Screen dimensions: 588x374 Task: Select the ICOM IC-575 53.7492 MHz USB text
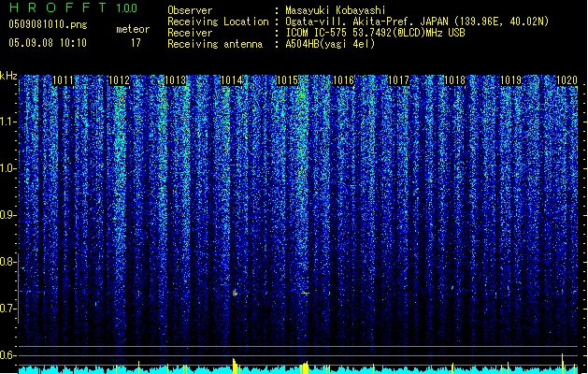click(376, 33)
